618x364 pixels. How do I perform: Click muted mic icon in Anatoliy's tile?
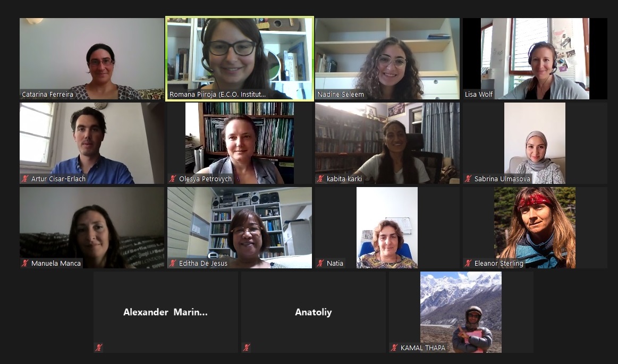[x=247, y=348]
